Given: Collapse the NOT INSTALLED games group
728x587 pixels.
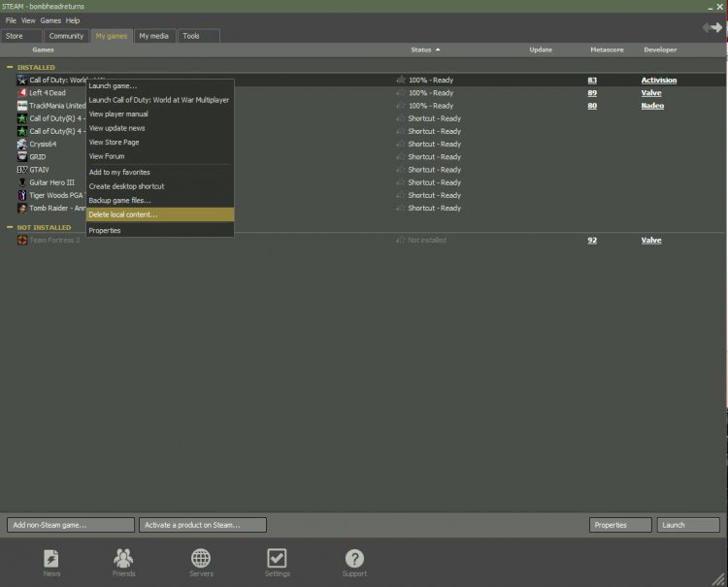Looking at the screenshot, I should (x=10, y=227).
